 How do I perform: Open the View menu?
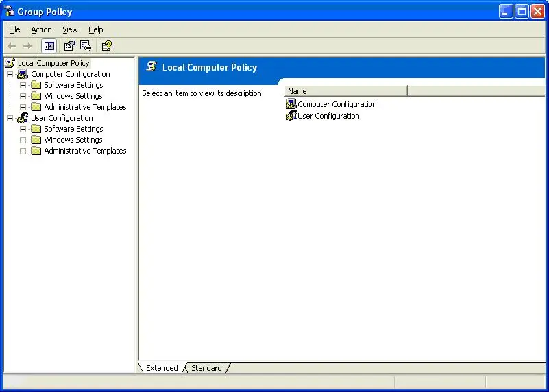click(x=70, y=29)
